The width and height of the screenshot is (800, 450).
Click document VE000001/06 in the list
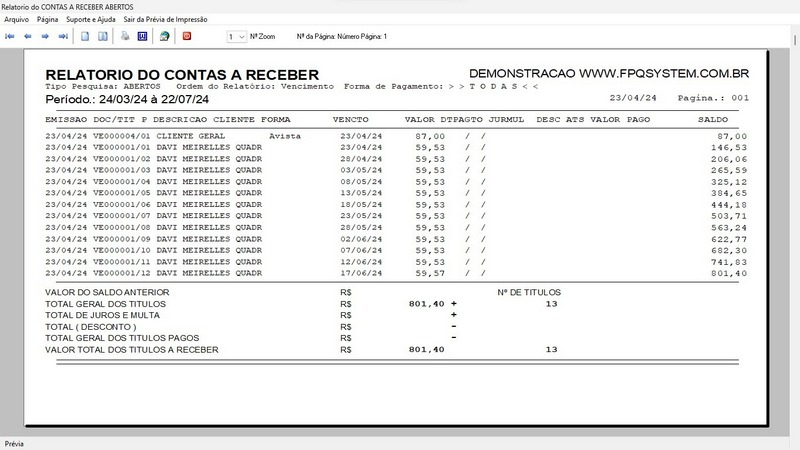pyautogui.click(x=122, y=205)
